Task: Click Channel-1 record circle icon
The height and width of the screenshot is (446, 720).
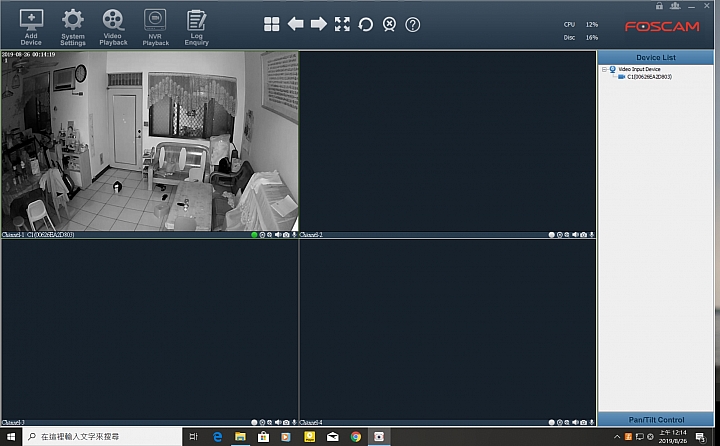Action: [x=262, y=235]
